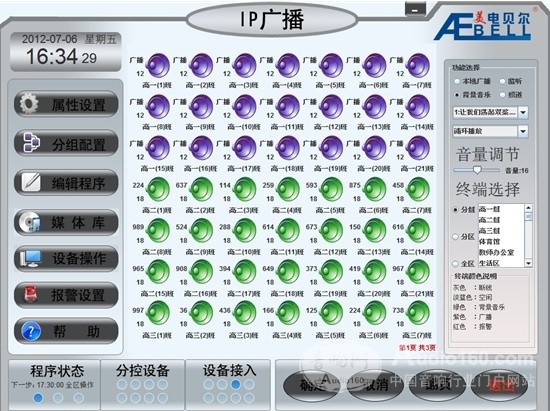Select the purple speaker terminal 高一(1)班

[158, 65]
